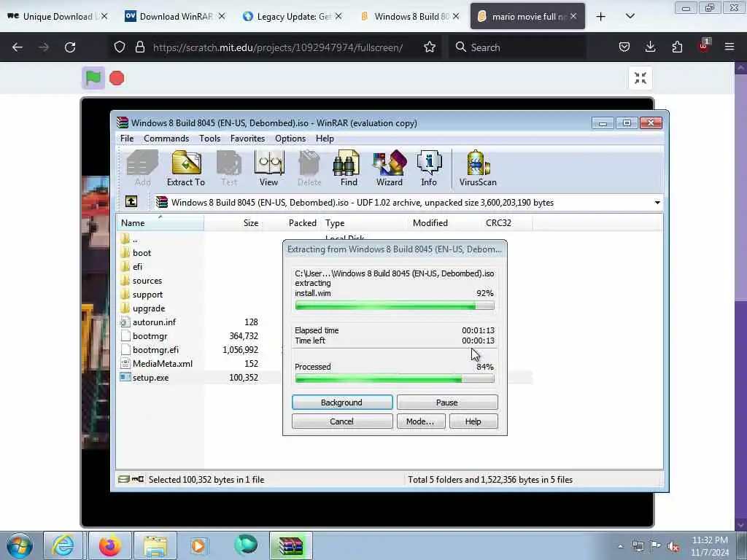Switch to Firefox on taskbar
Viewport: 747px width, 560px height.
pos(109,545)
